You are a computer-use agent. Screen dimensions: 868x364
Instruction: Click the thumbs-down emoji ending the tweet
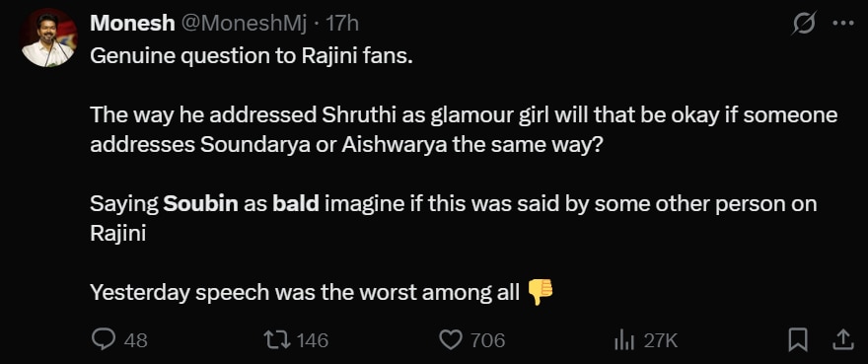pos(541,292)
